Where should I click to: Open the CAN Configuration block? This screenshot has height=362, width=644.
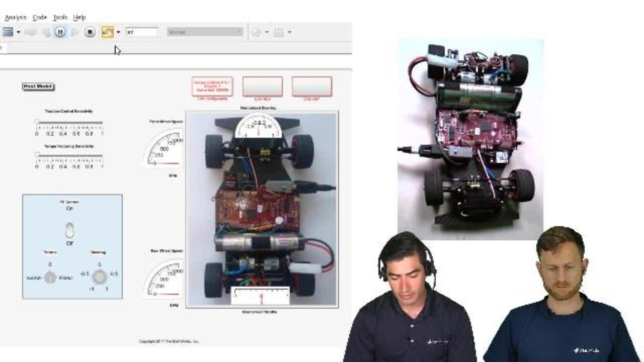tap(212, 86)
